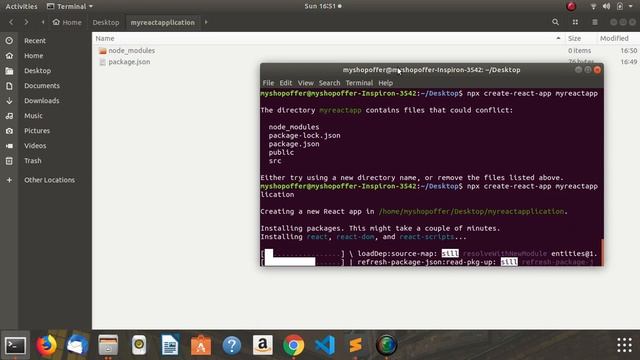Open Other Locations in Files sidebar
The width and height of the screenshot is (640, 360).
click(49, 180)
